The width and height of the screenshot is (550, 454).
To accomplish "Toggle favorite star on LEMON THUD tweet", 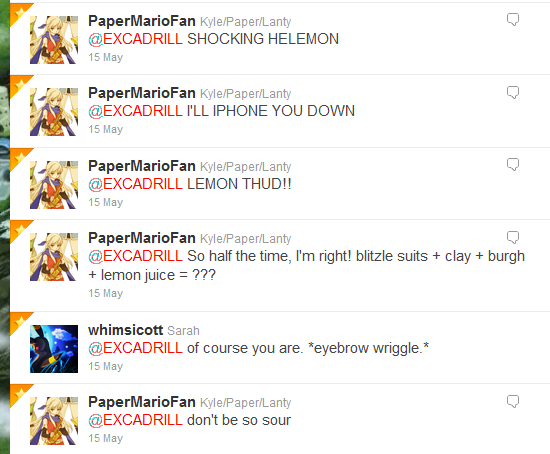I will point(19,158).
